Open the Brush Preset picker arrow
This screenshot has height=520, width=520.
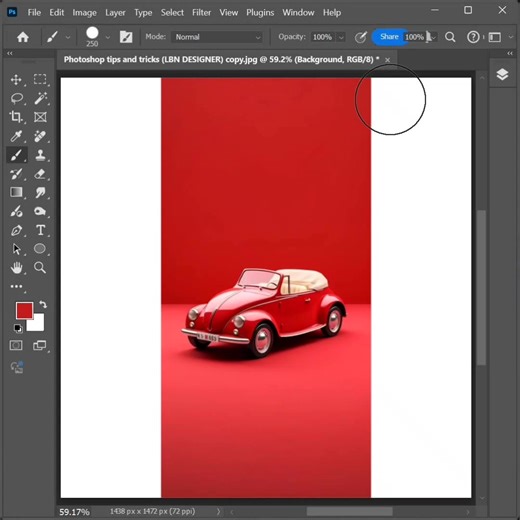click(x=108, y=37)
